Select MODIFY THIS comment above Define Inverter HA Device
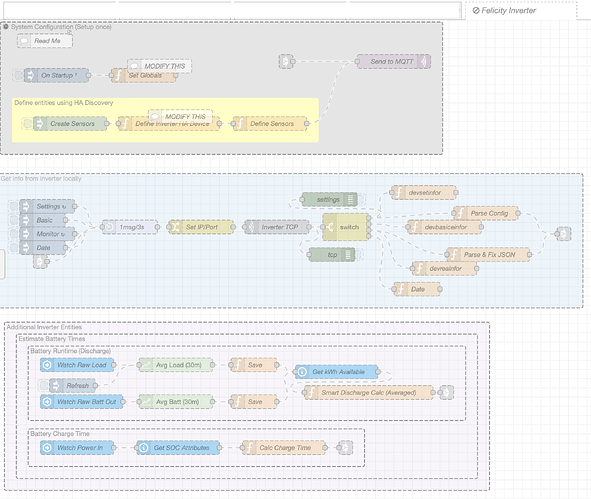591x499 pixels. tap(181, 116)
